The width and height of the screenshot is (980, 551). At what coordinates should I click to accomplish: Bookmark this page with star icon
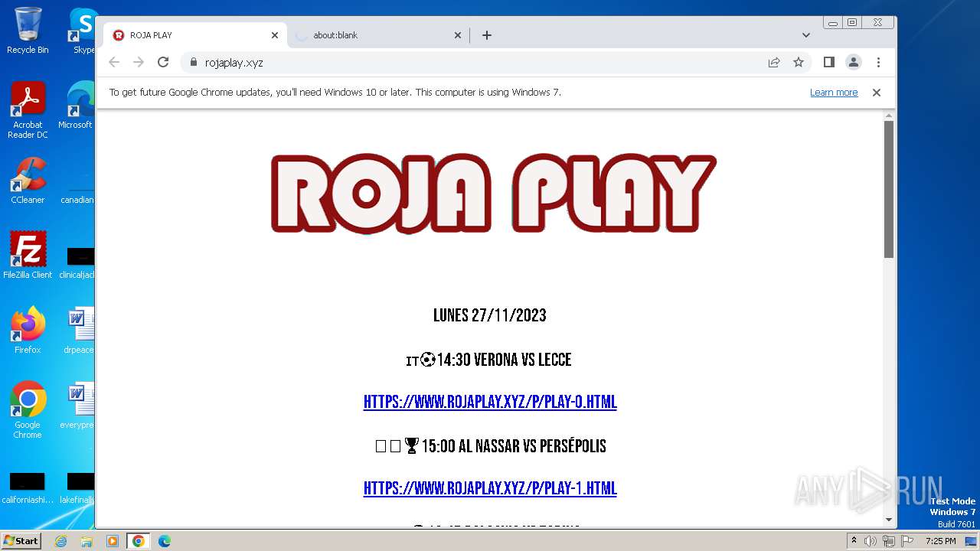(x=799, y=62)
